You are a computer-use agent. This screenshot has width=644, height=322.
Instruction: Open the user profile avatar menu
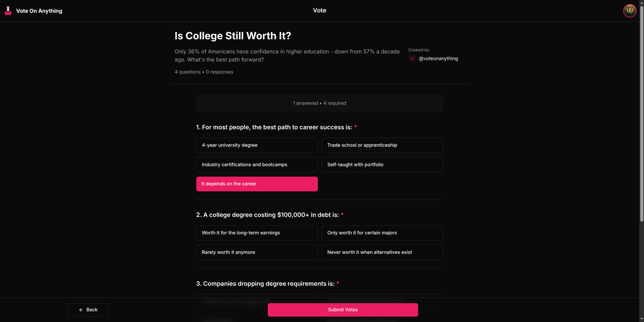(630, 11)
